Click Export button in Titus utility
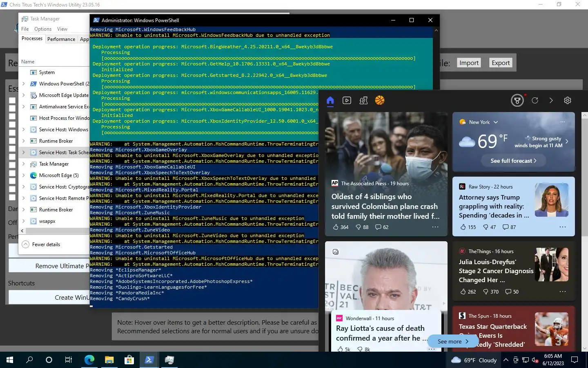This screenshot has width=588, height=368. click(x=501, y=63)
